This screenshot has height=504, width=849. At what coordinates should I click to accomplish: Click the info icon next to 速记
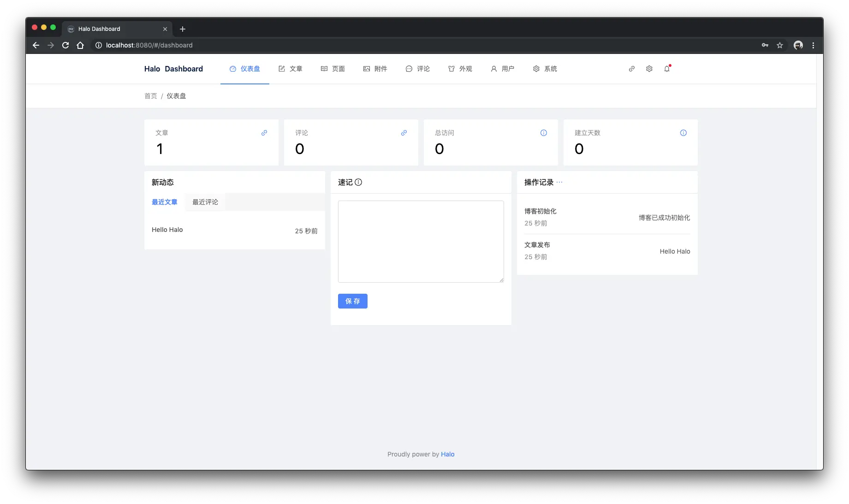(x=359, y=182)
